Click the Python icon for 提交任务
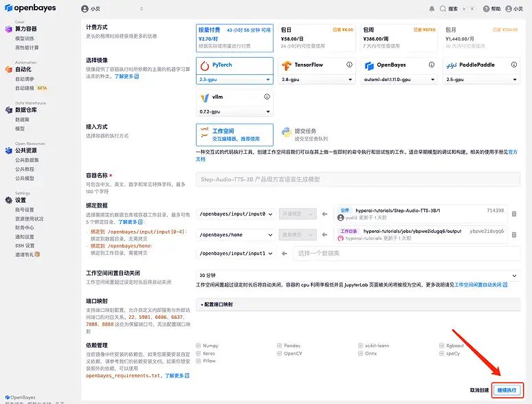 tap(287, 133)
